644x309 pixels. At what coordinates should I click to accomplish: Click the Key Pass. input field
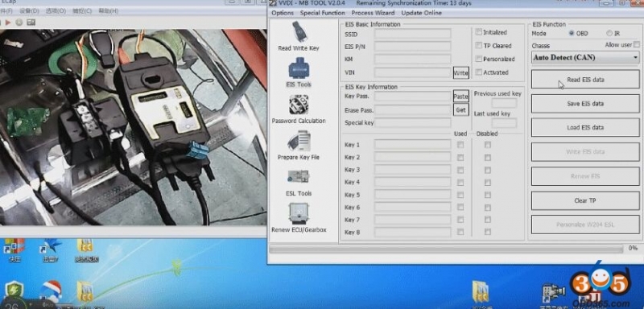[x=412, y=97]
